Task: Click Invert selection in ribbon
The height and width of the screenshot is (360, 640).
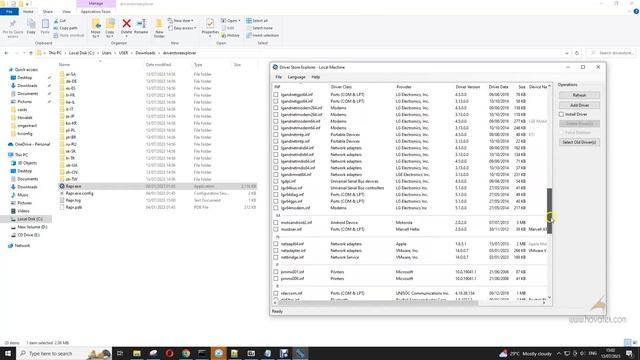Action: click(x=262, y=35)
